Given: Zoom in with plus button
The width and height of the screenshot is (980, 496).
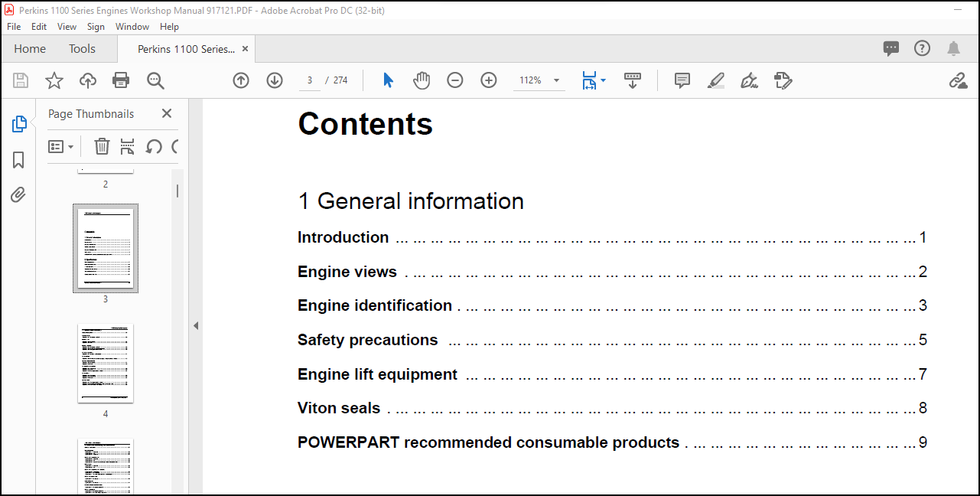Looking at the screenshot, I should [x=489, y=80].
